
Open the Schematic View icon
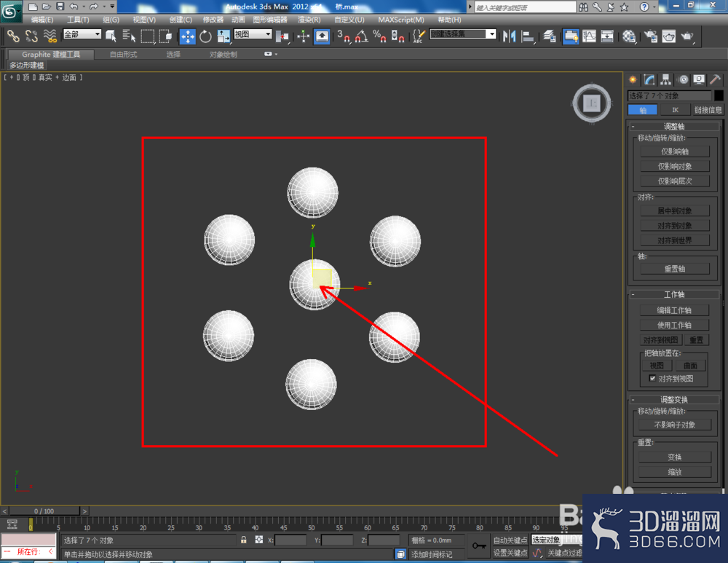[x=607, y=36]
